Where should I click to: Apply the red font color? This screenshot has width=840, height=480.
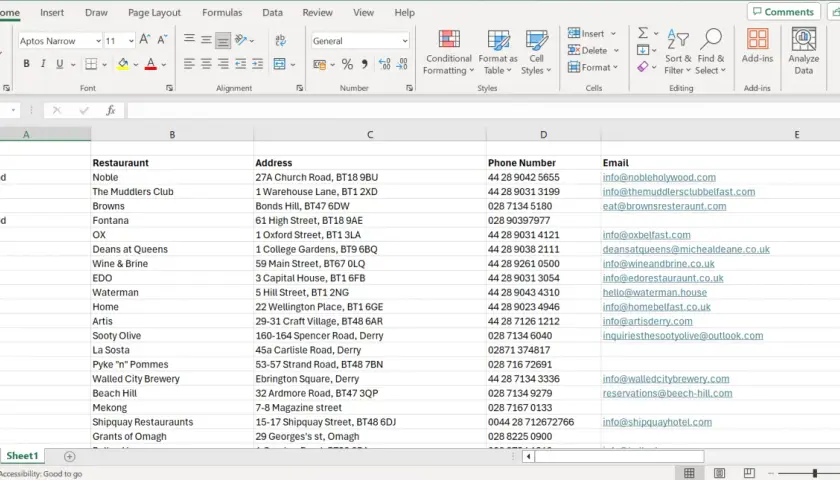pyautogui.click(x=151, y=64)
